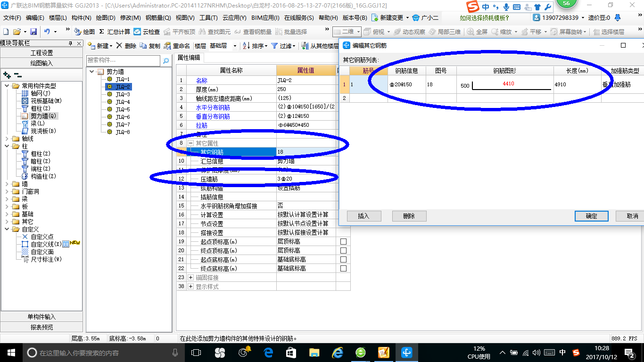Select 筏板基础(M) in navigator
This screenshot has height=362, width=644.
click(x=46, y=101)
